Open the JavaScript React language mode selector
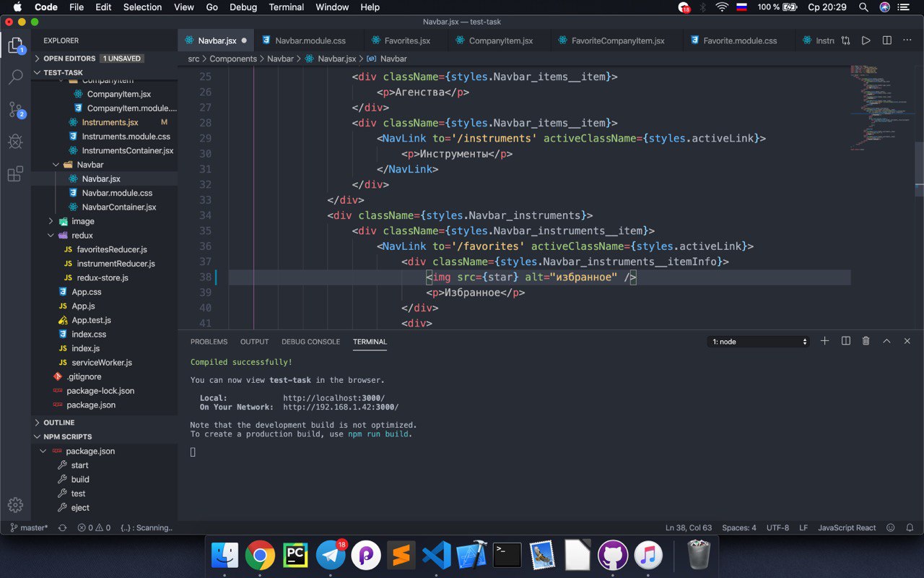 click(x=846, y=527)
